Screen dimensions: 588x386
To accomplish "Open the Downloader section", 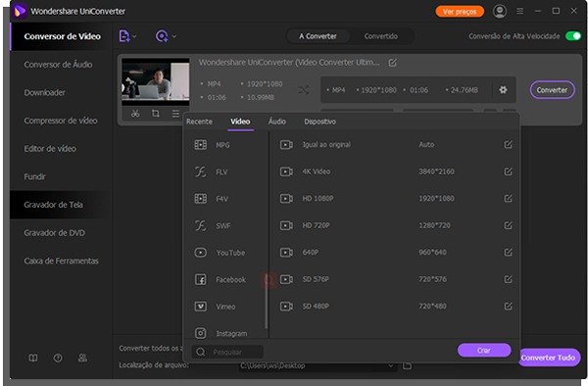I will [x=45, y=92].
